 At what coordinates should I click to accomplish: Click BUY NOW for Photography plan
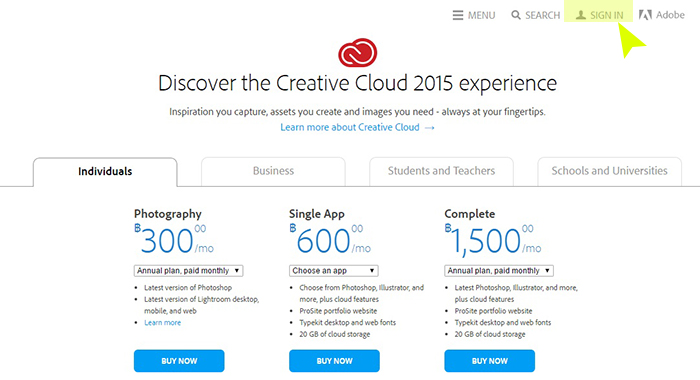coord(179,361)
